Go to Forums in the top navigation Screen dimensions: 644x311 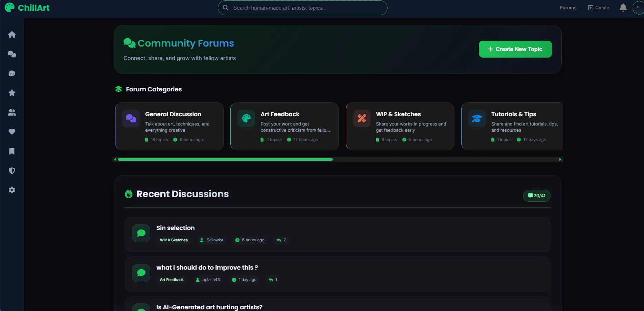click(x=568, y=8)
